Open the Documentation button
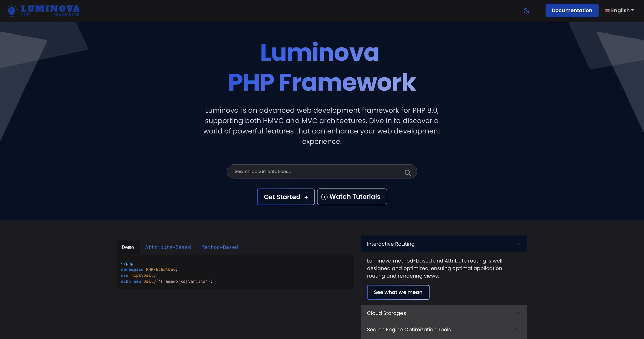The width and height of the screenshot is (644, 339). click(x=572, y=10)
